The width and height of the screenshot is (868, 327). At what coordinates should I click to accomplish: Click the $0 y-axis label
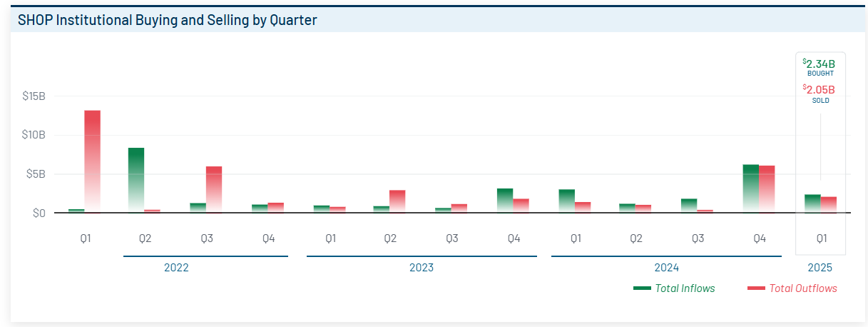pyautogui.click(x=39, y=213)
